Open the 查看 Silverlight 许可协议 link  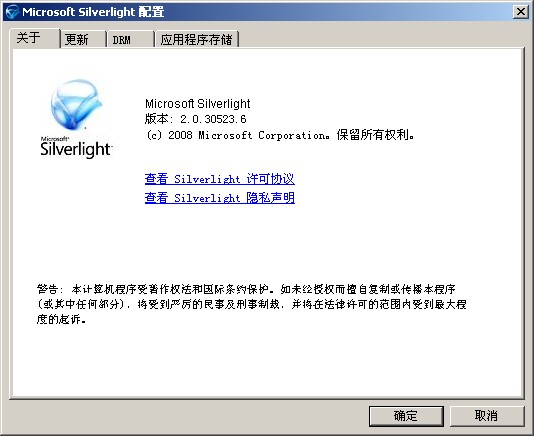[x=220, y=179]
